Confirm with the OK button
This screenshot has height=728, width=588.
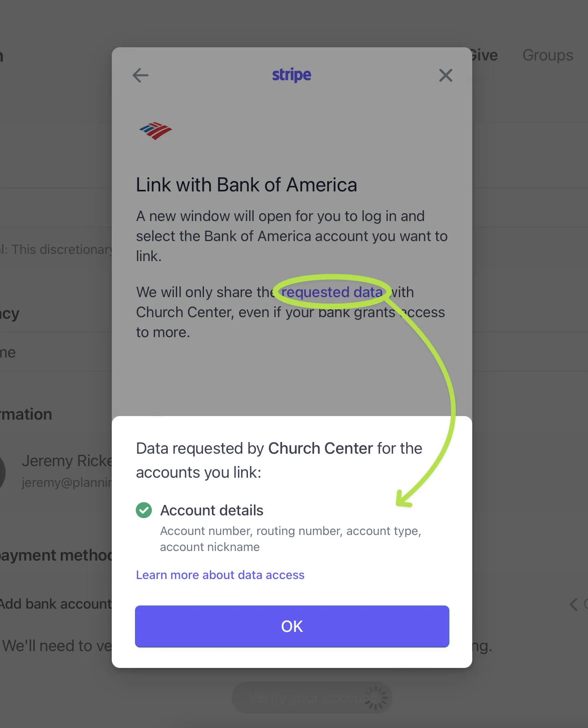pyautogui.click(x=292, y=626)
